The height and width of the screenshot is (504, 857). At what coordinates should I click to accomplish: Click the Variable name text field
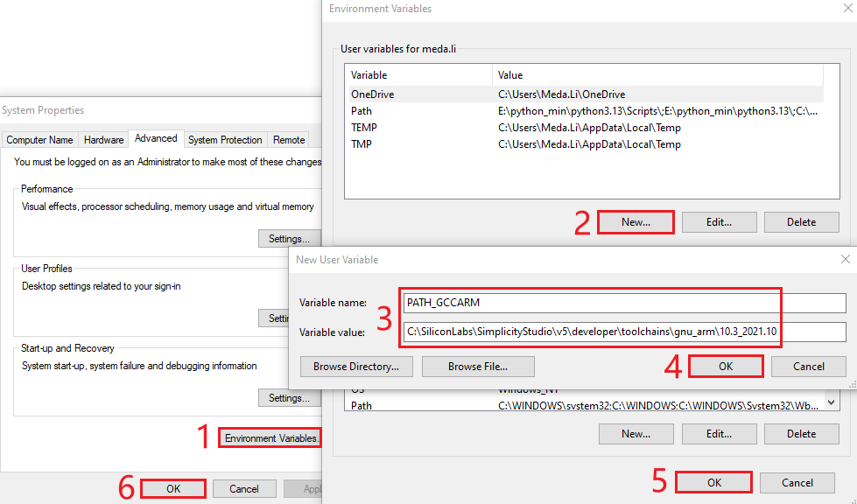pos(624,303)
